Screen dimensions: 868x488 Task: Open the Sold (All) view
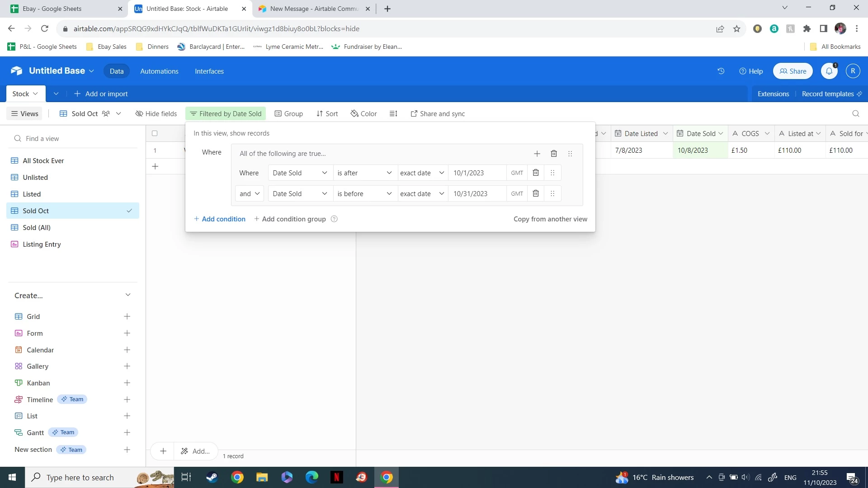[x=37, y=227]
